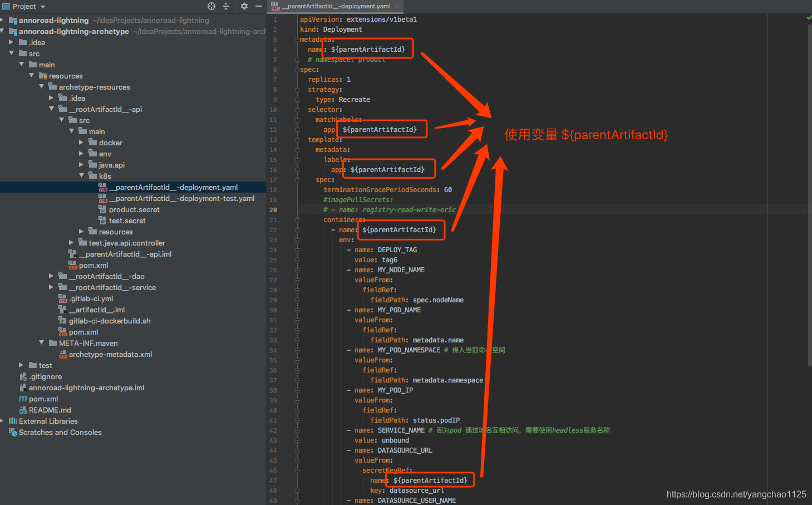Select annoroad-lightning-archetype.iml file
This screenshot has height=505, width=812.
tap(86, 388)
